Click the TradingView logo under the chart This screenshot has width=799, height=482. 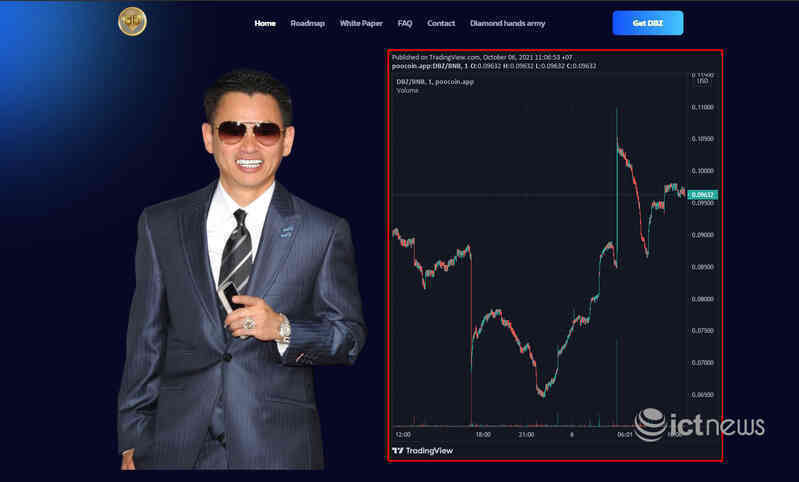422,450
